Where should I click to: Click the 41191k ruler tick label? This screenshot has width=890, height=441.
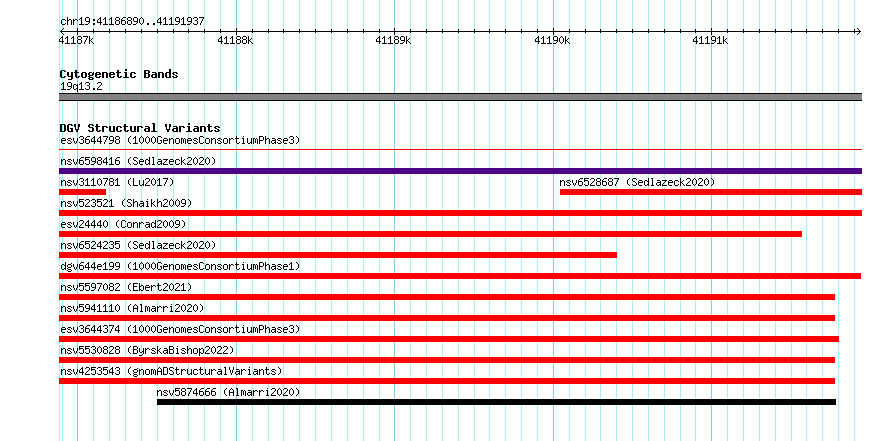710,40
